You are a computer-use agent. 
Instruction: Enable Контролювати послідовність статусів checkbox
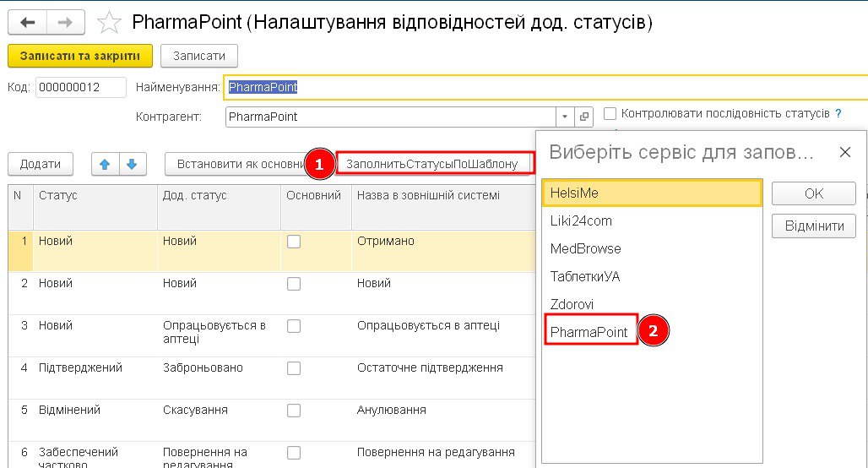click(610, 113)
